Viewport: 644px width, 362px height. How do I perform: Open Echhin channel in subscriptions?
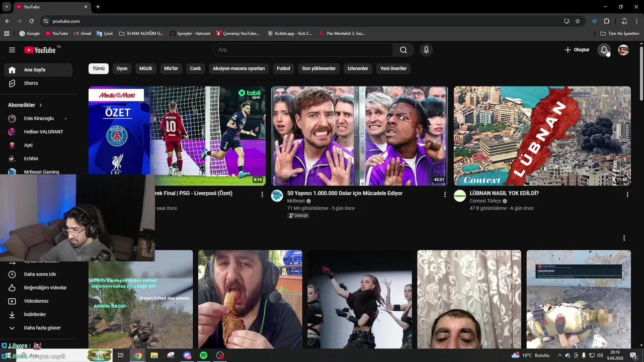[x=38, y=158]
